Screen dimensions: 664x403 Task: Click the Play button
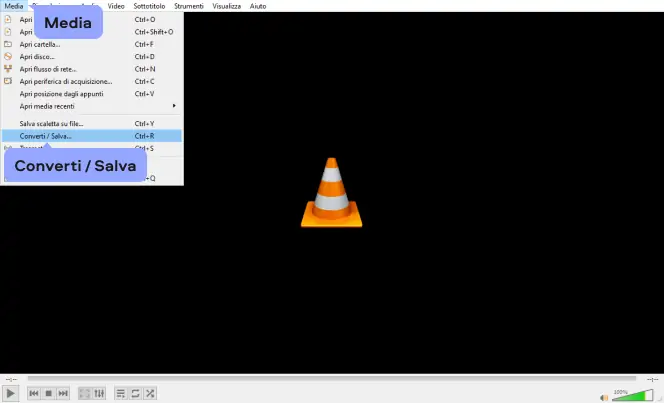10,393
